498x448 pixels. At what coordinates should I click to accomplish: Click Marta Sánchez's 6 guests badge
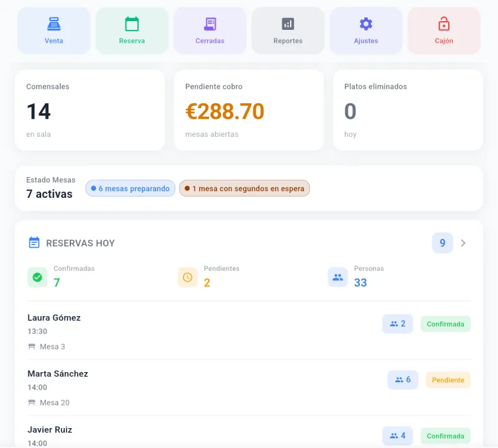click(403, 380)
